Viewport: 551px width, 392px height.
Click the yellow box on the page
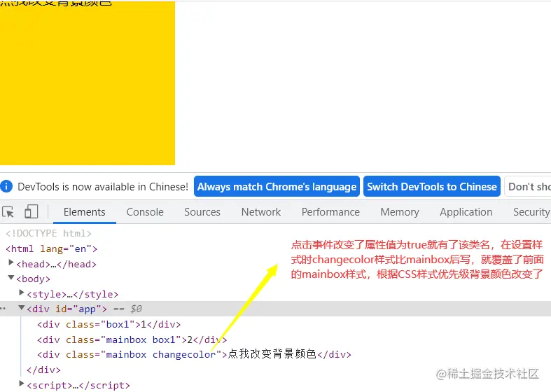(88, 83)
